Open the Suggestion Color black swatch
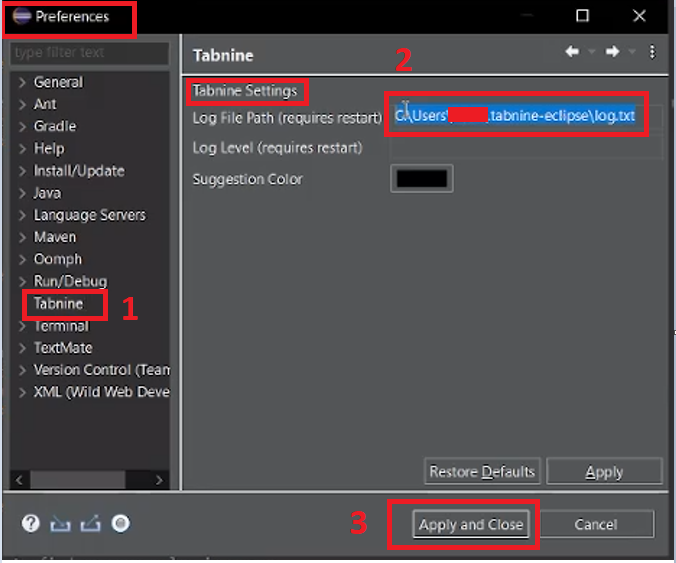676x563 pixels. click(422, 178)
